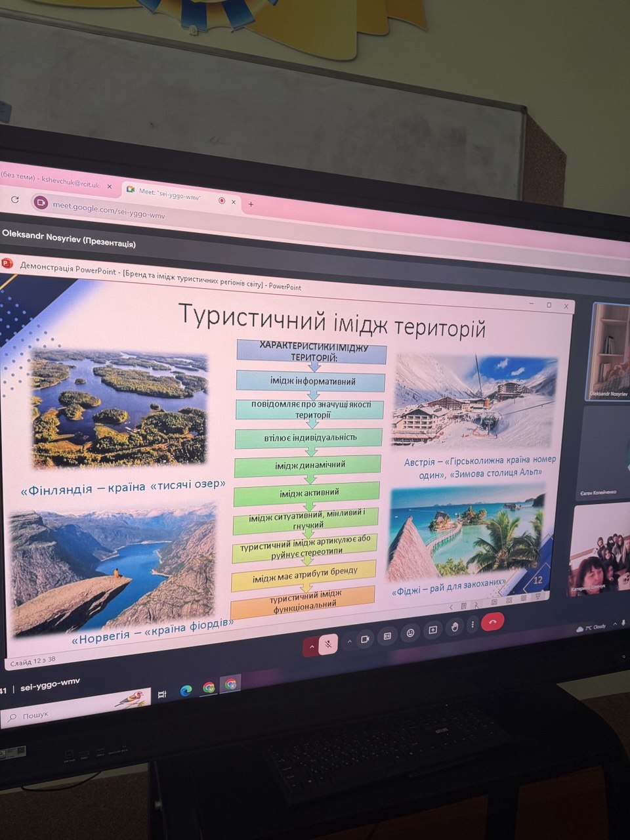Reload the page with the refresh icon
Image resolution: width=630 pixels, height=840 pixels.
pyautogui.click(x=15, y=199)
